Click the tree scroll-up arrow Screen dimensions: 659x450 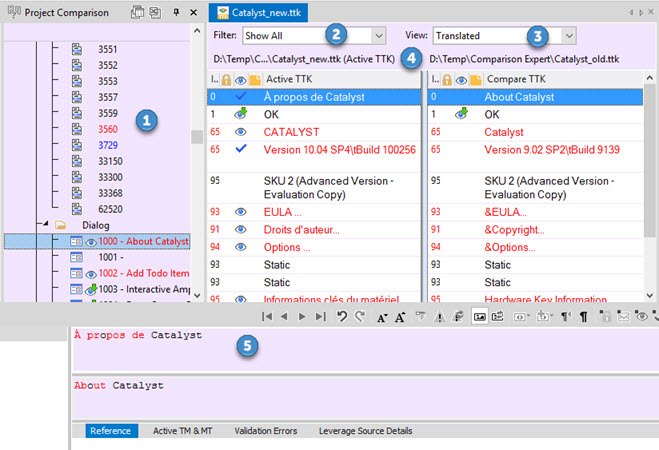pyautogui.click(x=197, y=31)
